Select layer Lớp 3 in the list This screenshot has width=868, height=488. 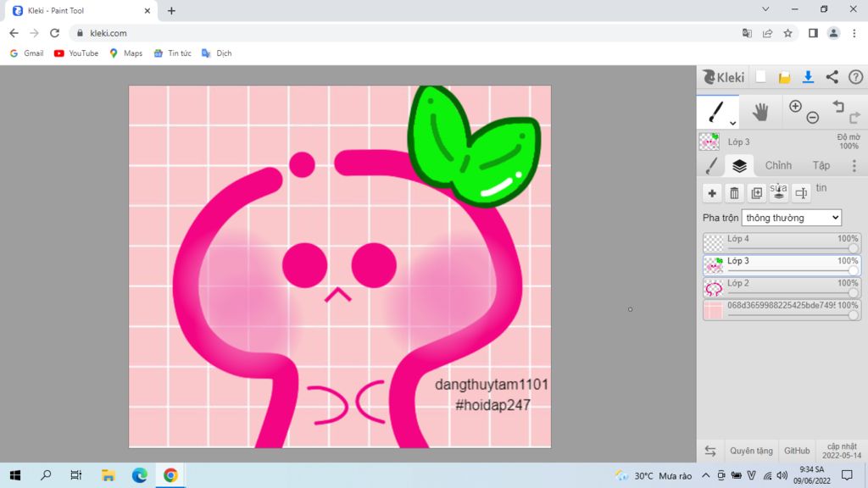point(782,265)
